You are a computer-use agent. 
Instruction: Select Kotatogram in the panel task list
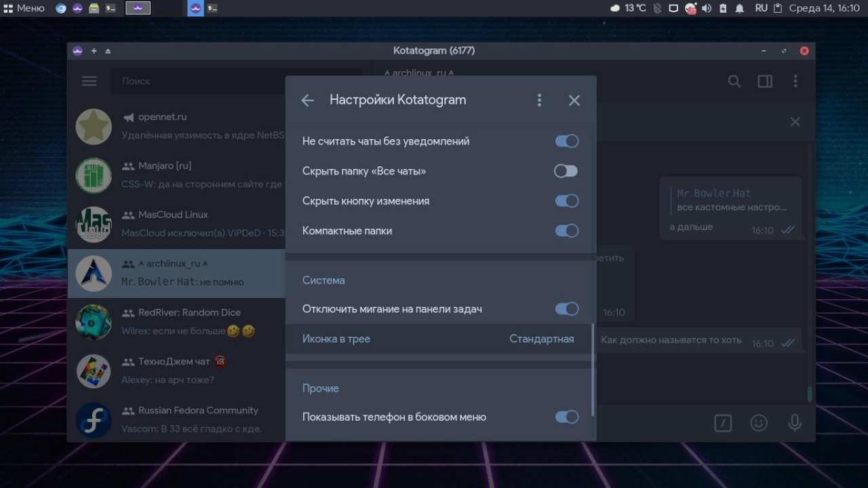[x=195, y=8]
